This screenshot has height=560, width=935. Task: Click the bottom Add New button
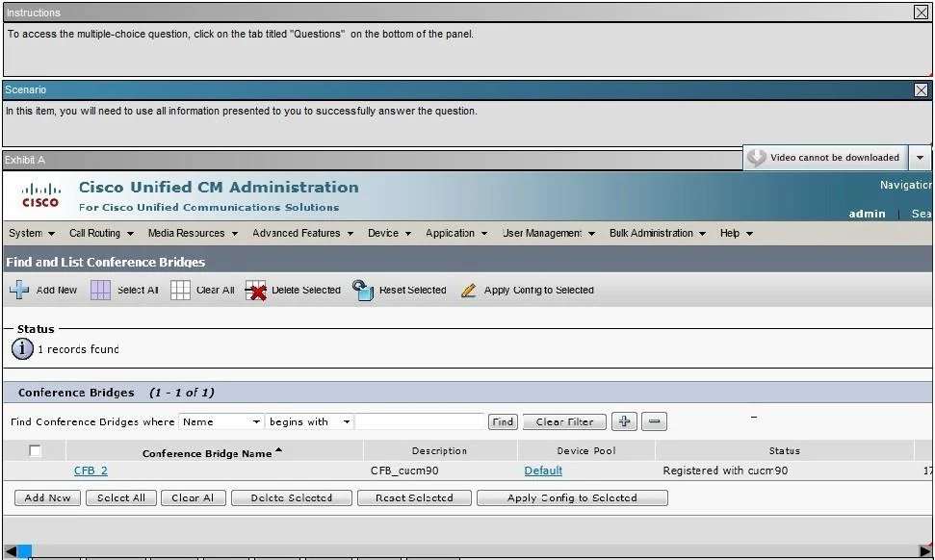coord(48,497)
